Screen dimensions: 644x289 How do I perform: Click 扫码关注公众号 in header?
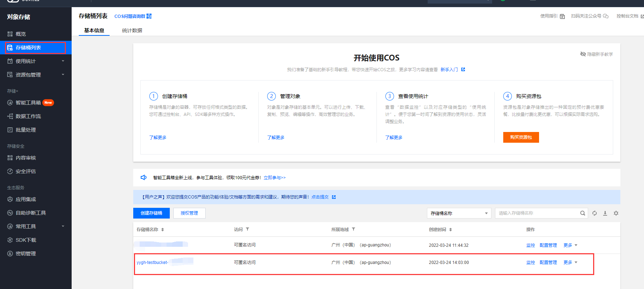click(x=590, y=16)
